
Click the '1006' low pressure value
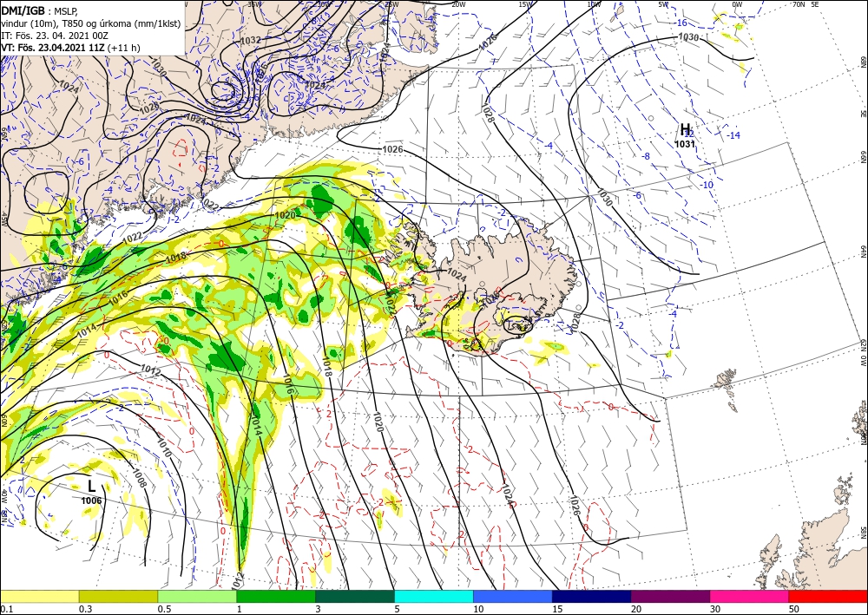(91, 501)
